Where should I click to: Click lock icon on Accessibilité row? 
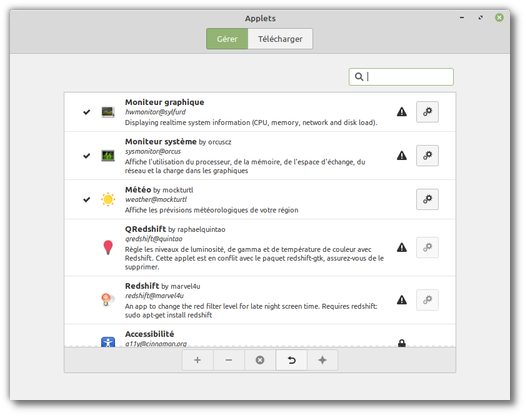click(x=402, y=343)
